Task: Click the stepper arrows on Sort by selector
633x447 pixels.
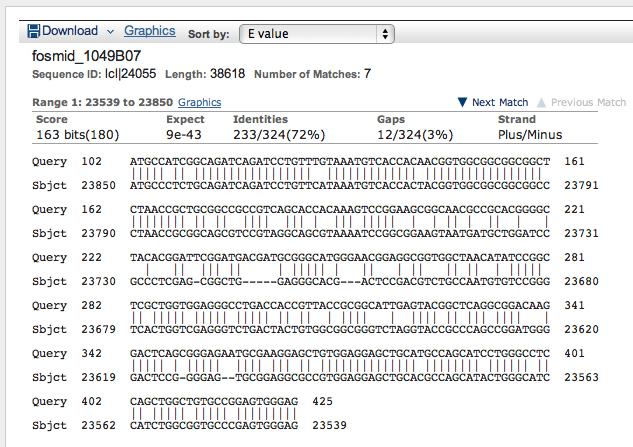Action: pos(385,34)
